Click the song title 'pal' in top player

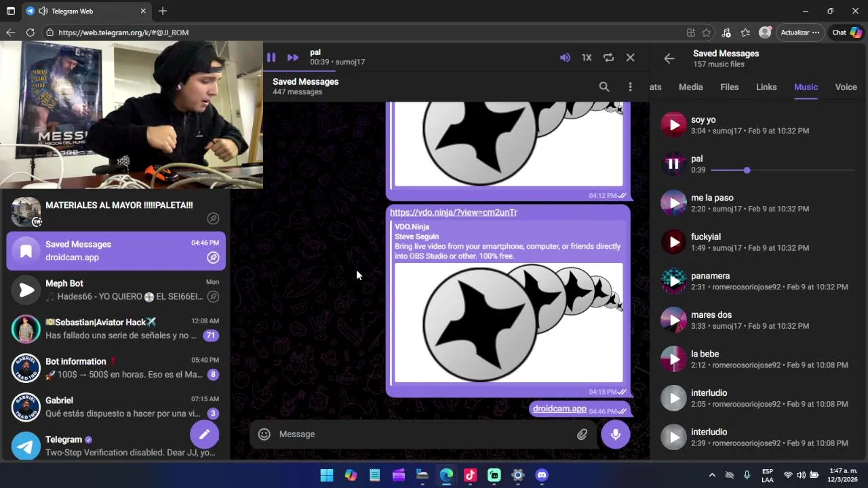pyautogui.click(x=315, y=52)
